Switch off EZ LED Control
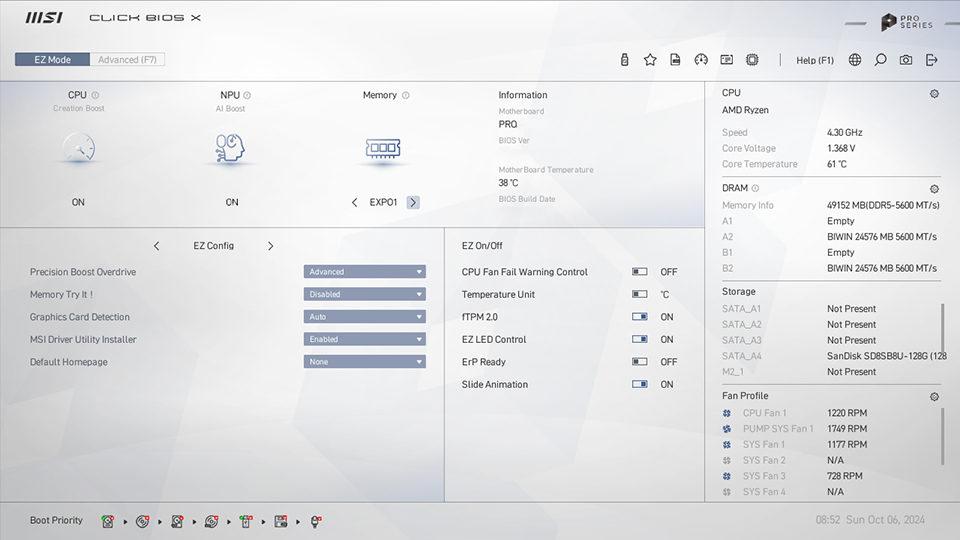This screenshot has height=540, width=960. pyautogui.click(x=640, y=340)
